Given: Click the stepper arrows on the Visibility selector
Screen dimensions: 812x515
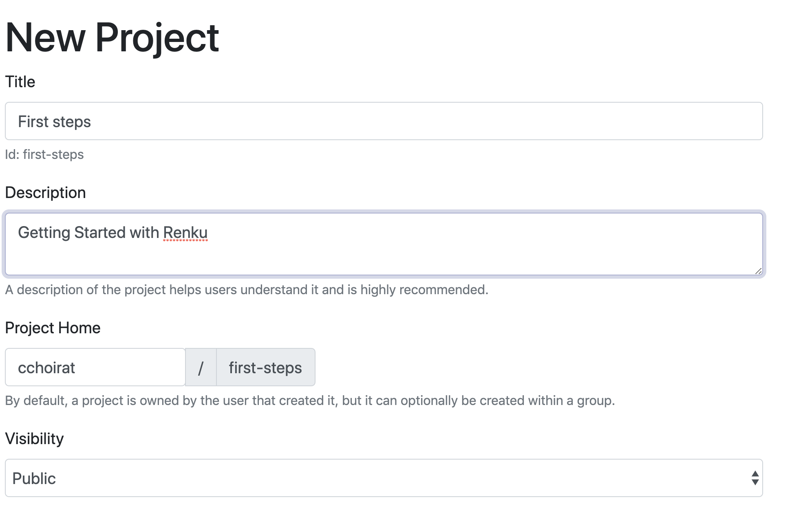Looking at the screenshot, I should click(755, 478).
